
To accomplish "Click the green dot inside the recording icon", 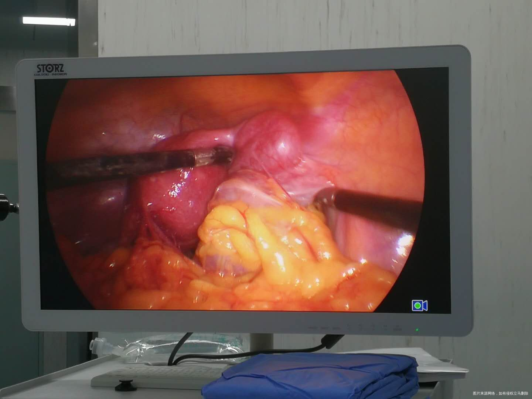I will (417, 306).
